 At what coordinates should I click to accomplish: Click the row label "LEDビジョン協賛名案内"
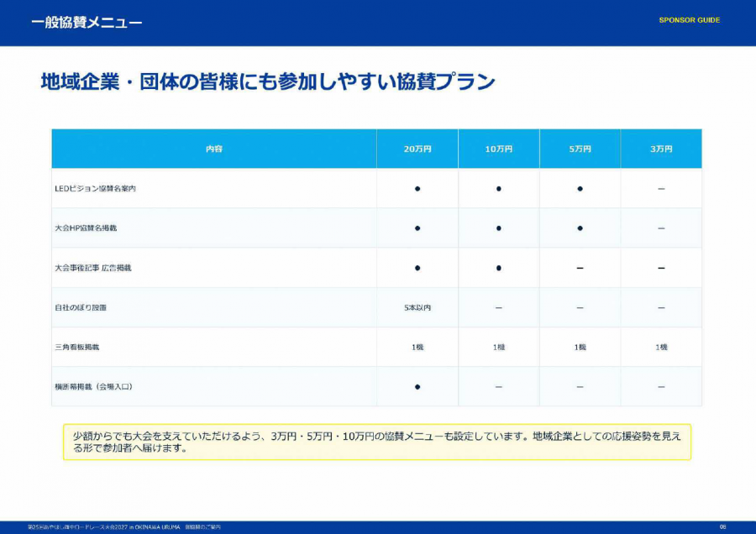pos(95,188)
